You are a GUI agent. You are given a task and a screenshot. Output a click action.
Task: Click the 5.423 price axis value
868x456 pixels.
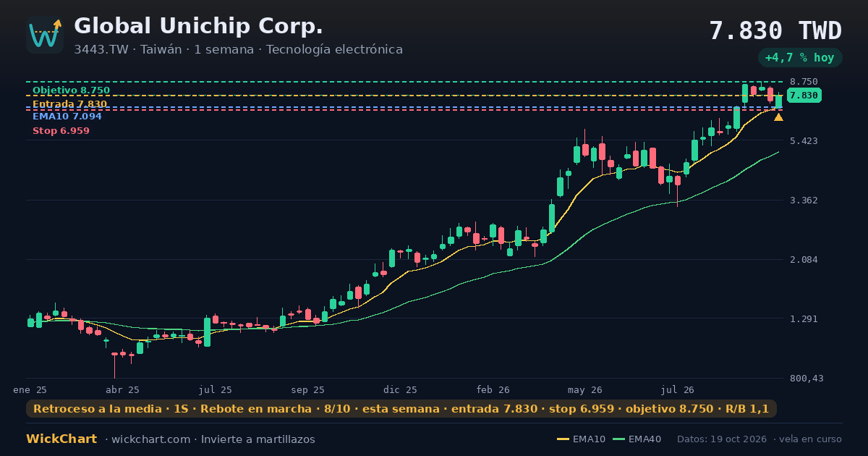point(804,140)
